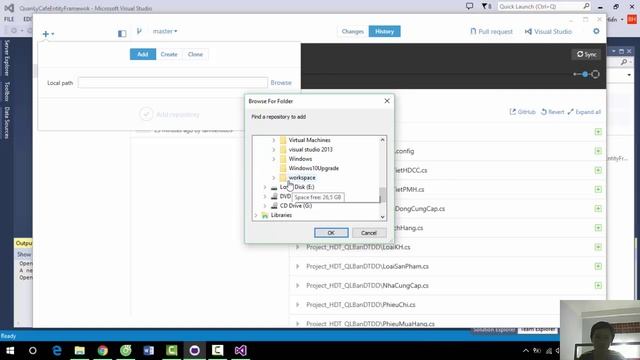The image size is (640, 360).
Task: Open Cortana search circle on taskbar
Action: [33, 351]
